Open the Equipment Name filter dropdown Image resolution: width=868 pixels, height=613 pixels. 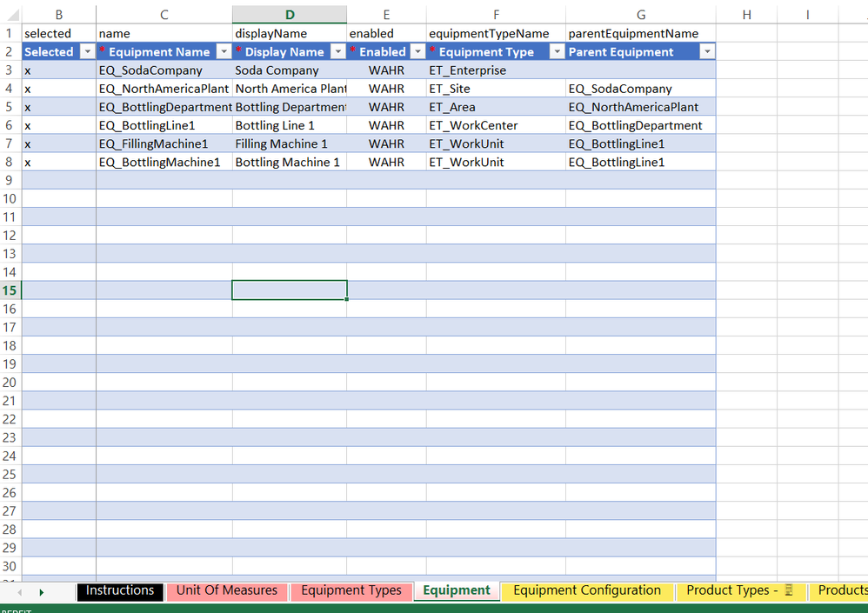coord(223,52)
